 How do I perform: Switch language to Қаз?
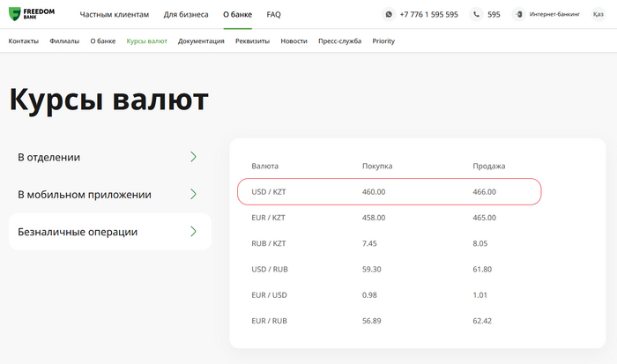[x=598, y=15]
